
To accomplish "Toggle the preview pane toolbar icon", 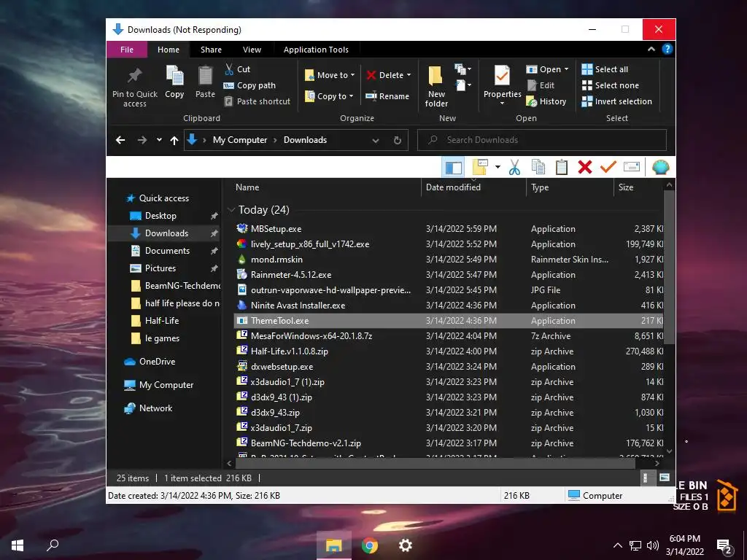I will click(453, 167).
